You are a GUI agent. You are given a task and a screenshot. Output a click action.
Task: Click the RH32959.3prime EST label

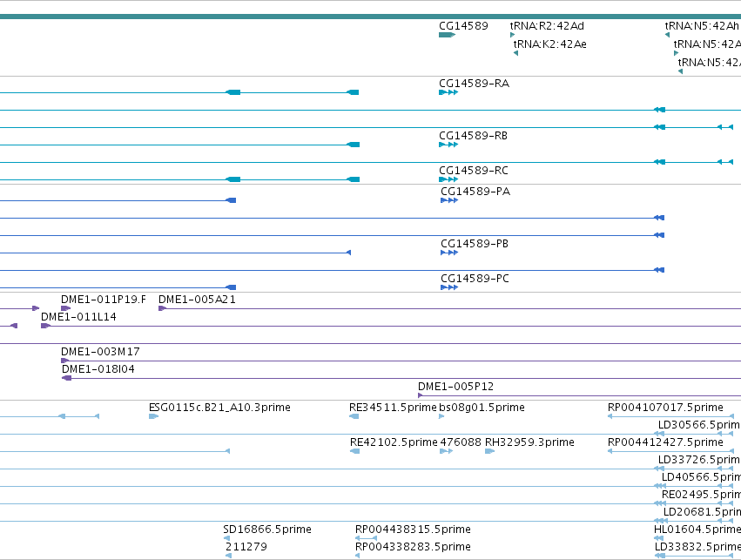tap(529, 442)
